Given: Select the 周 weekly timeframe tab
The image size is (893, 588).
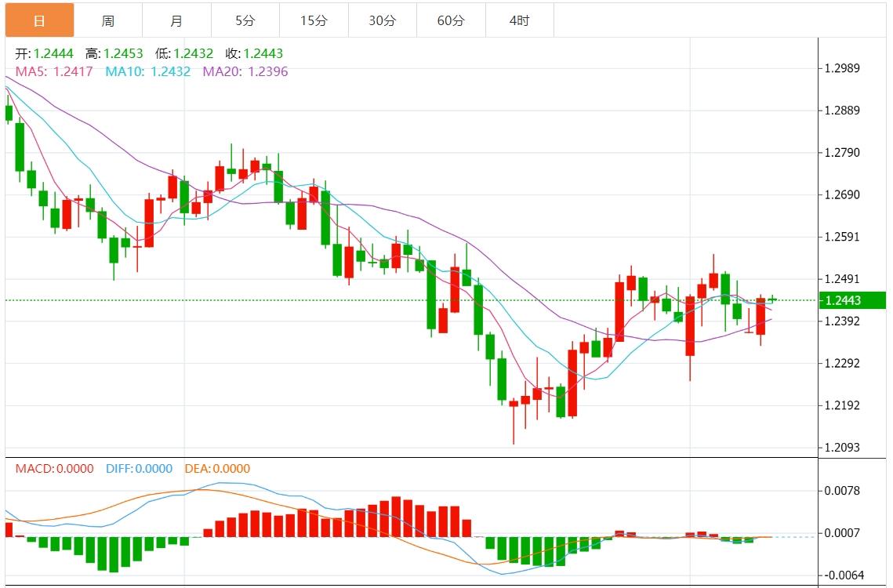Looking at the screenshot, I should click(108, 20).
